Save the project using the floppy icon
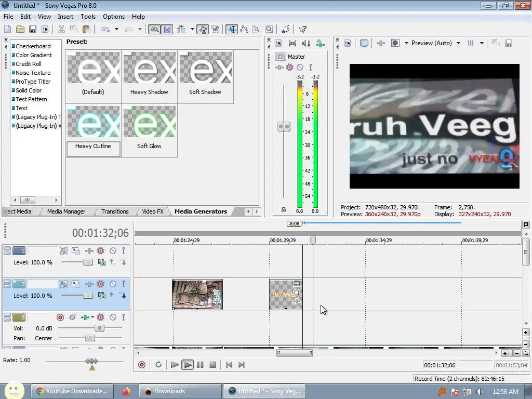This screenshot has width=532, height=399. click(33, 29)
